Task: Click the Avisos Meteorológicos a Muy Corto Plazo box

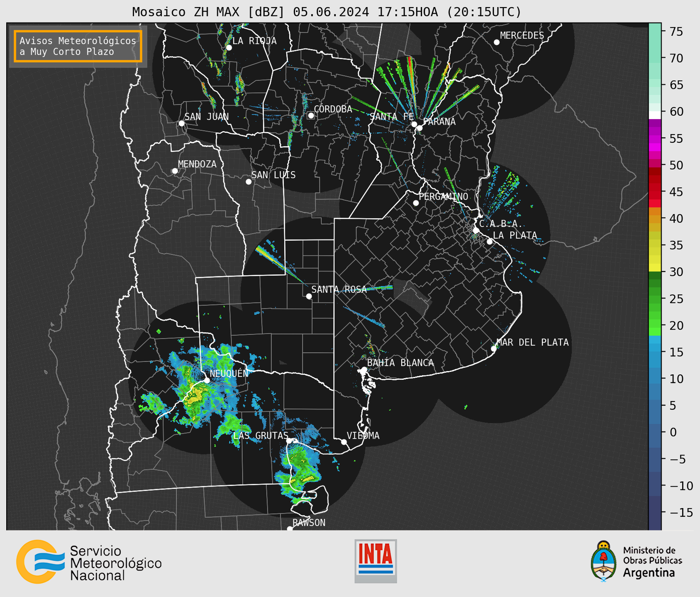Action: pos(78,46)
